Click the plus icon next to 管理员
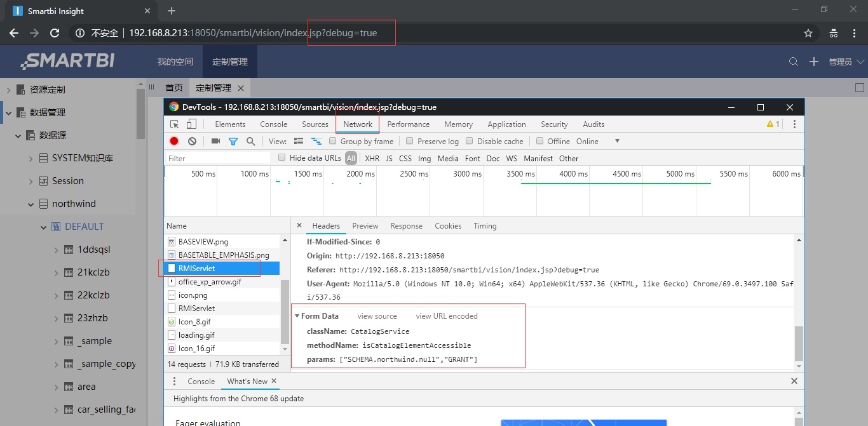Screen dimensions: 868x426 (x=814, y=62)
